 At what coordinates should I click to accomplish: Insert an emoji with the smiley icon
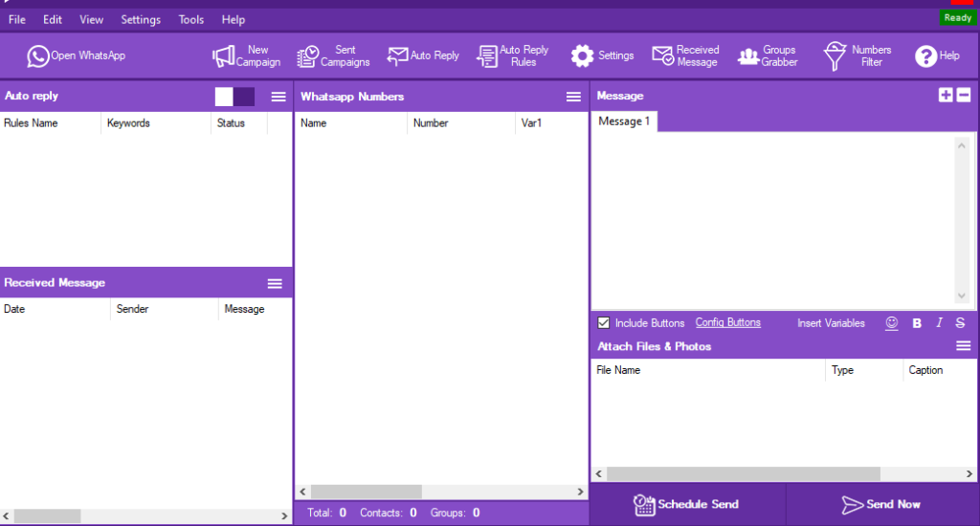(x=892, y=323)
